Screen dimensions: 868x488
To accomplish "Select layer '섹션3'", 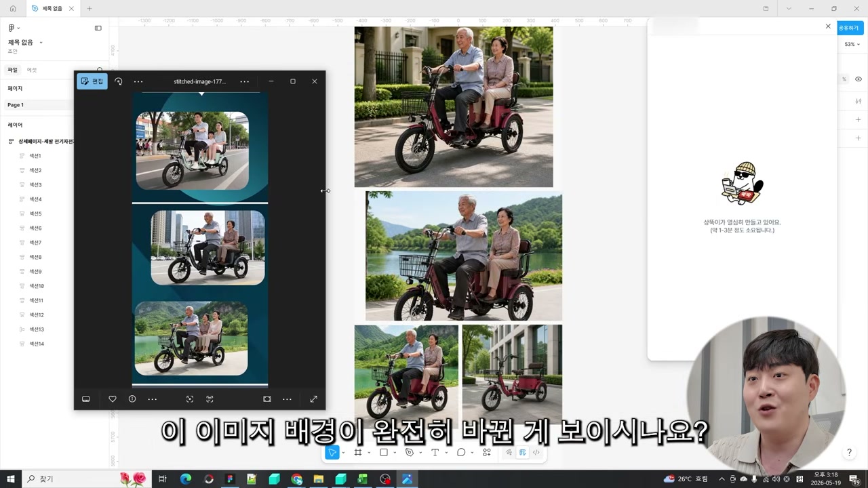I will pyautogui.click(x=35, y=184).
